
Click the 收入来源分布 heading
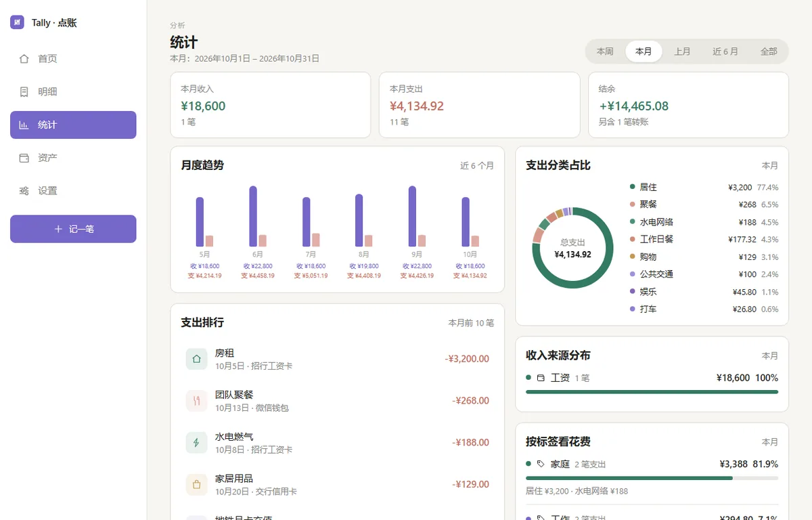click(x=558, y=355)
